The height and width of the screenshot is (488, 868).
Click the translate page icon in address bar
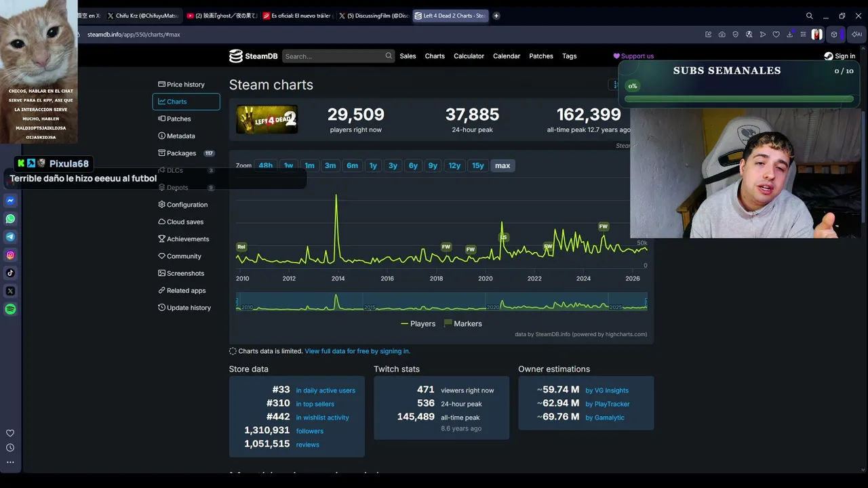pyautogui.click(x=749, y=35)
